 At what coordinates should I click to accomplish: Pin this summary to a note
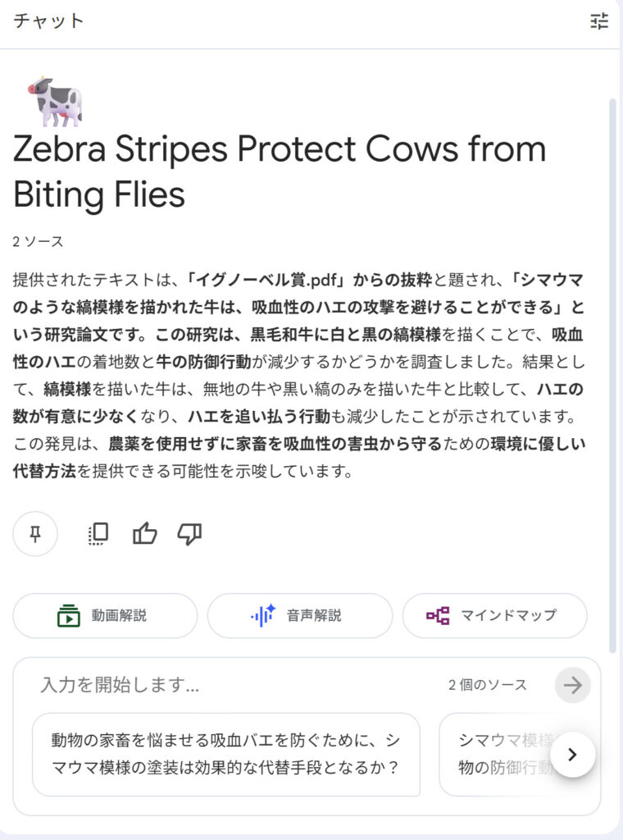35,534
